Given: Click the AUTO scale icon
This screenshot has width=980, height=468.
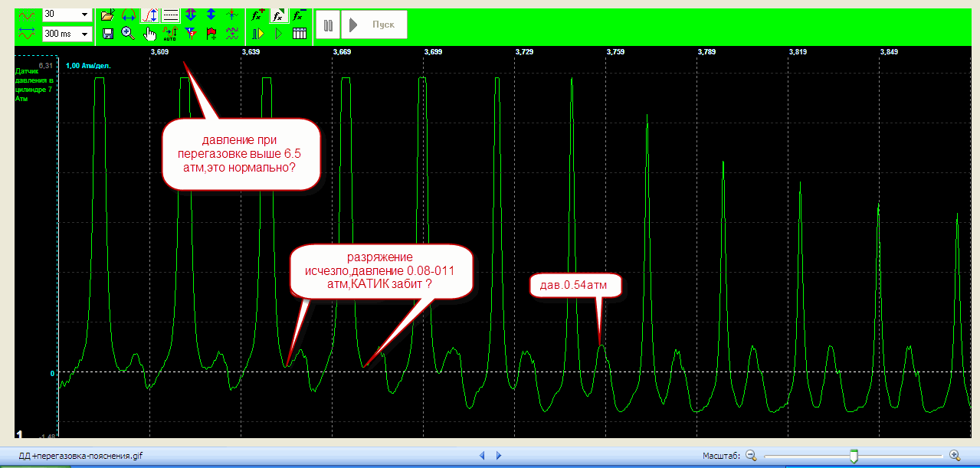Looking at the screenshot, I should [171, 34].
